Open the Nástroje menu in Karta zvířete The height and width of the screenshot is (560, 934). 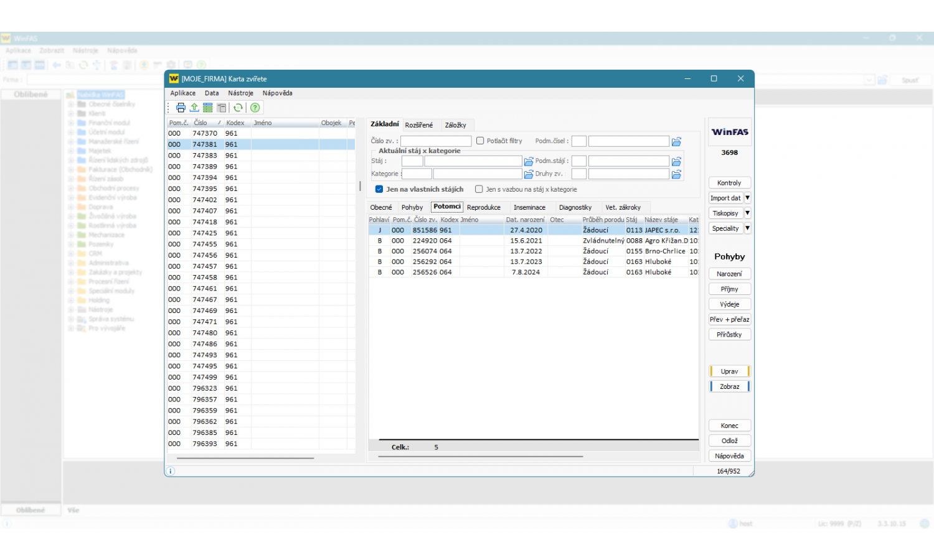point(240,93)
